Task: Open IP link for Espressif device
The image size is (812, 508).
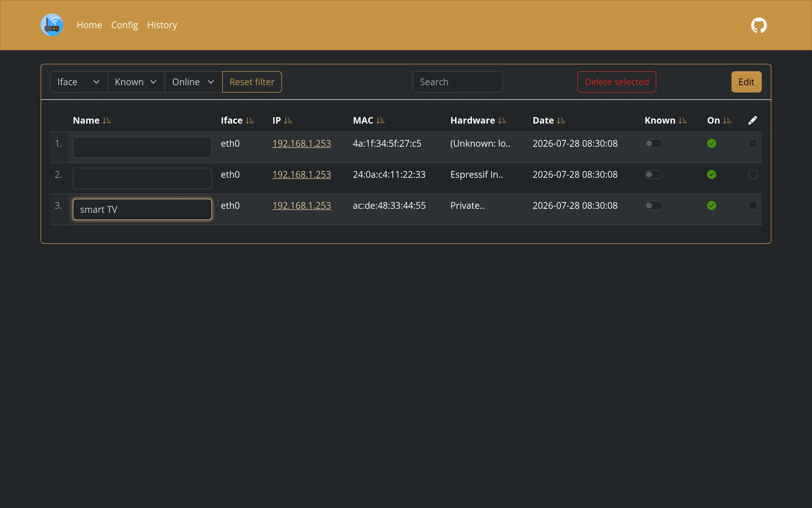Action: pos(301,175)
